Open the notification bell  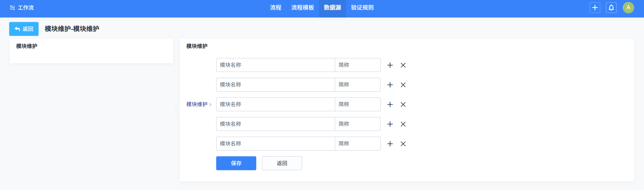pyautogui.click(x=611, y=8)
